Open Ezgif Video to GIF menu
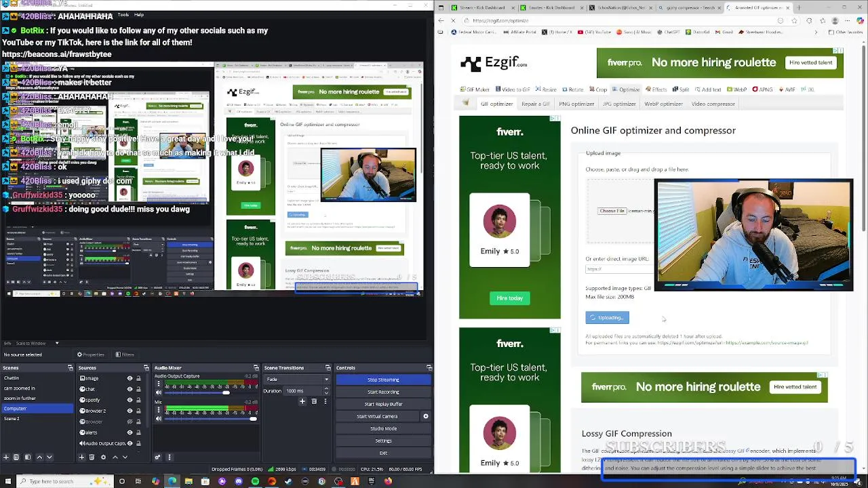The image size is (868, 488). (x=512, y=89)
